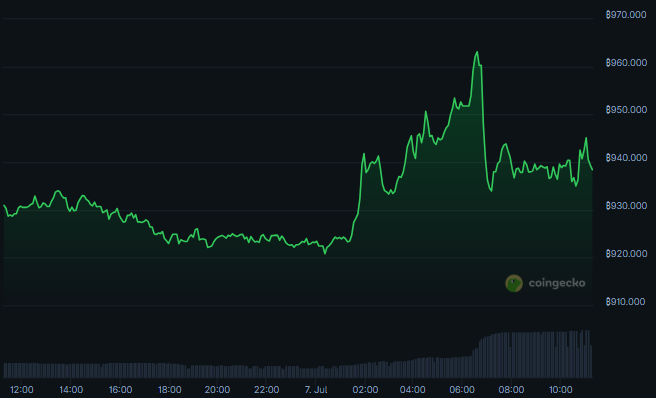Click the ฿970.000 price axis label

[626, 15]
